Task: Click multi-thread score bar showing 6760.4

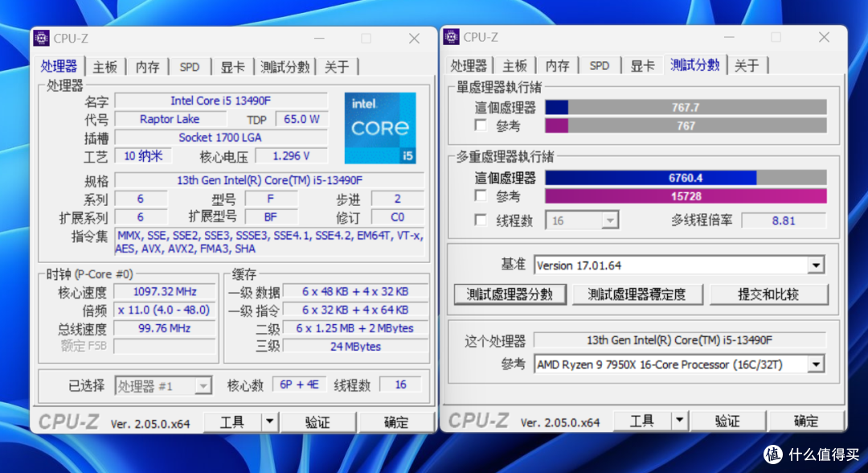Action: tap(686, 178)
